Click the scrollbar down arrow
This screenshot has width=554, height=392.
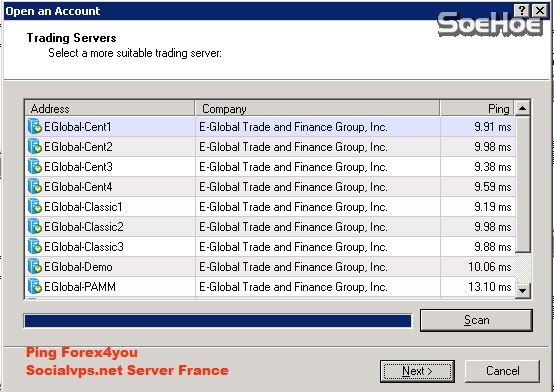tap(522, 291)
